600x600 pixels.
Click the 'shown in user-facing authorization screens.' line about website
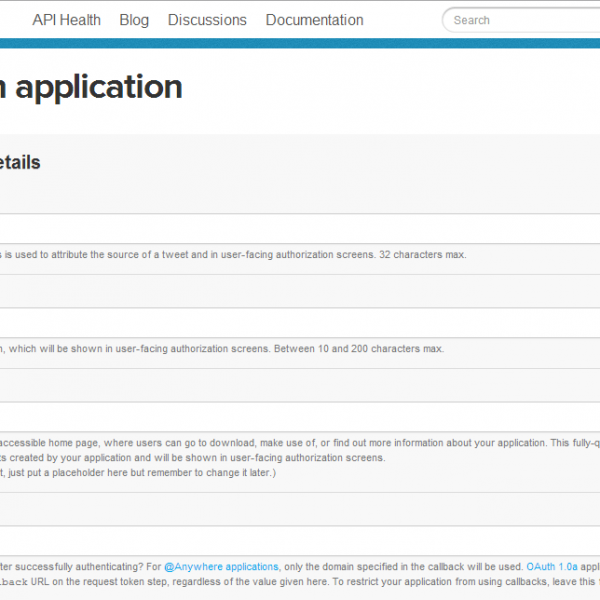(x=287, y=458)
